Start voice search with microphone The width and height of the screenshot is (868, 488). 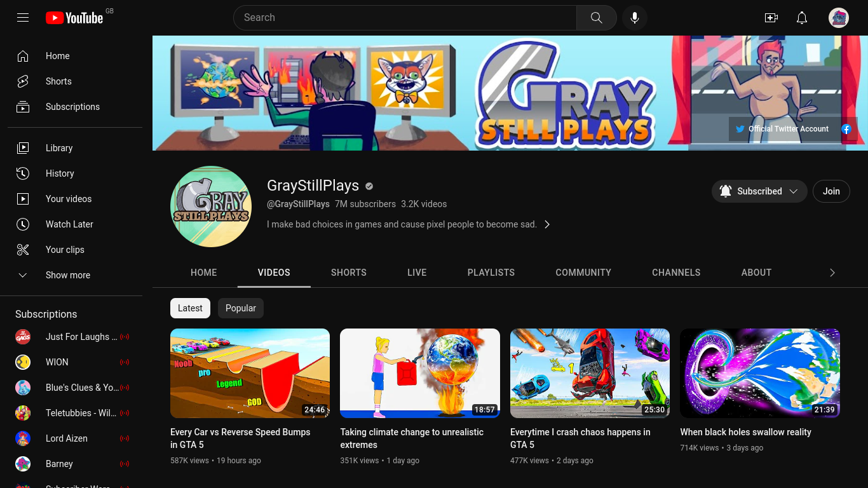(634, 18)
